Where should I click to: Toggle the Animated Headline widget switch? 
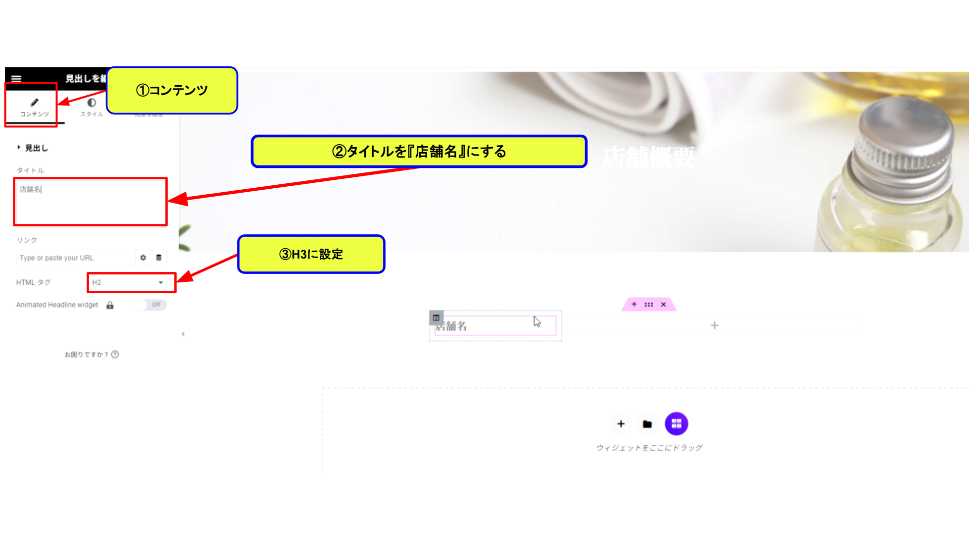click(152, 305)
